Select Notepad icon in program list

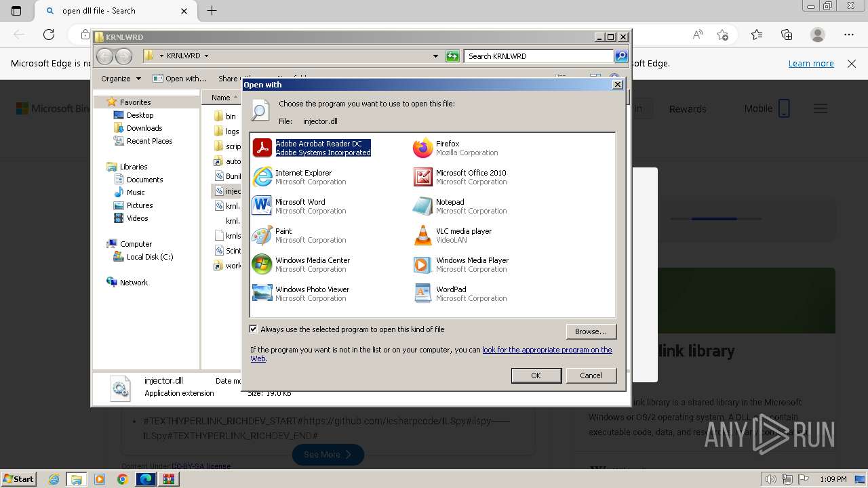(423, 206)
